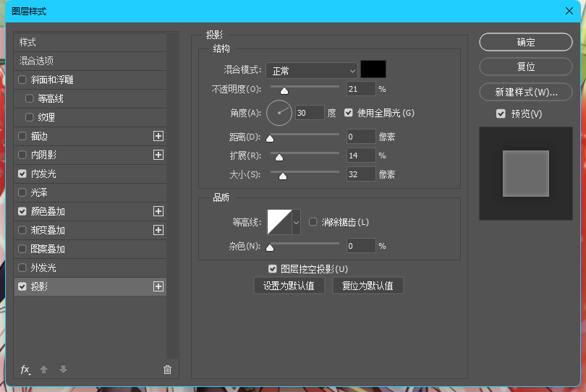586x392 pixels.
Task: Delete effect with the trash icon
Action: 167,370
